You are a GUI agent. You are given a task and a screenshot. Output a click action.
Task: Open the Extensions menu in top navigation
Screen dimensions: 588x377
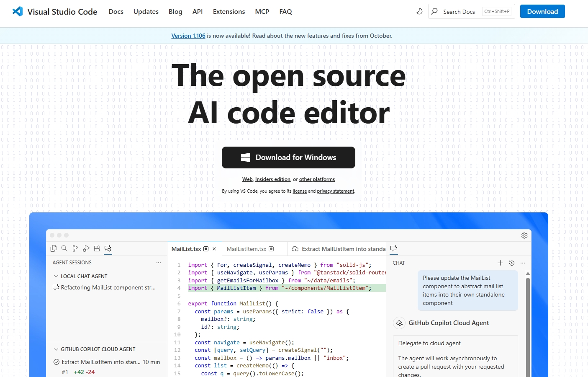point(229,12)
